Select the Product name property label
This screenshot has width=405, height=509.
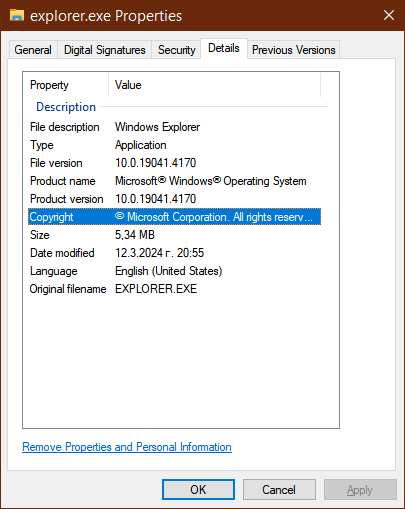[x=63, y=181]
